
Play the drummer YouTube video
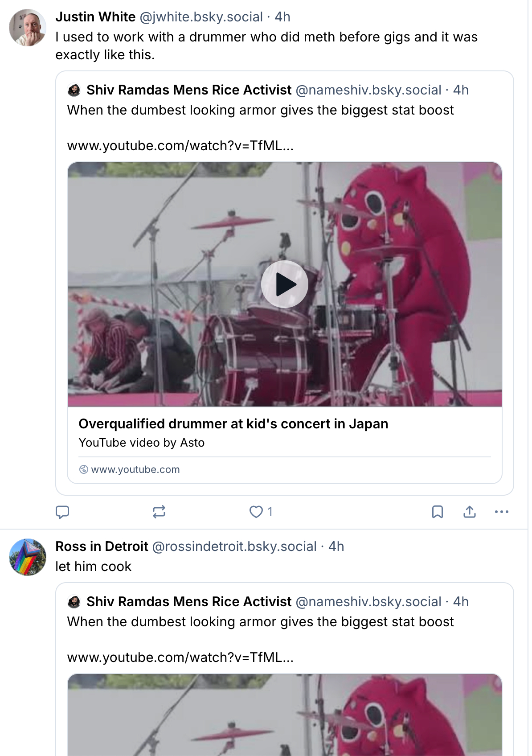pyautogui.click(x=285, y=284)
